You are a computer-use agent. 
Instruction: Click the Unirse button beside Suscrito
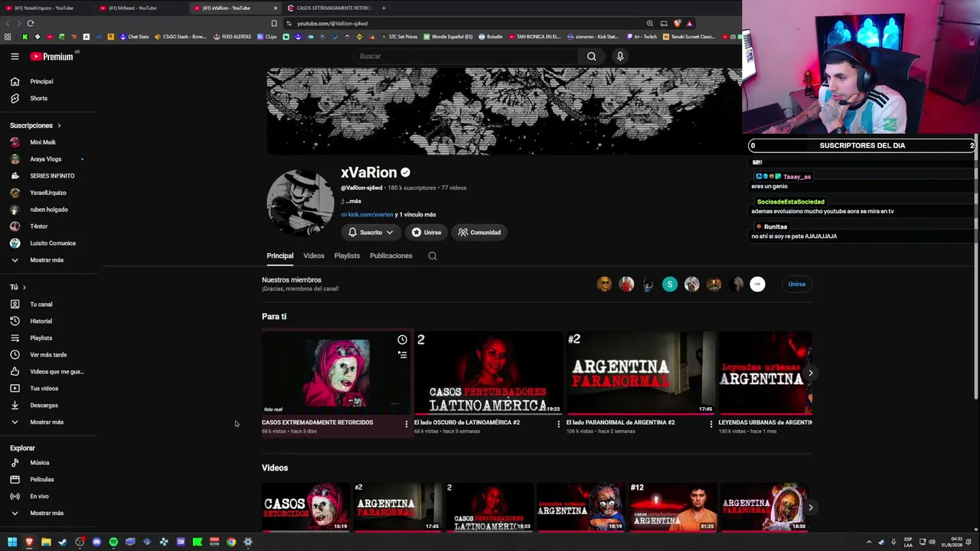(x=426, y=233)
